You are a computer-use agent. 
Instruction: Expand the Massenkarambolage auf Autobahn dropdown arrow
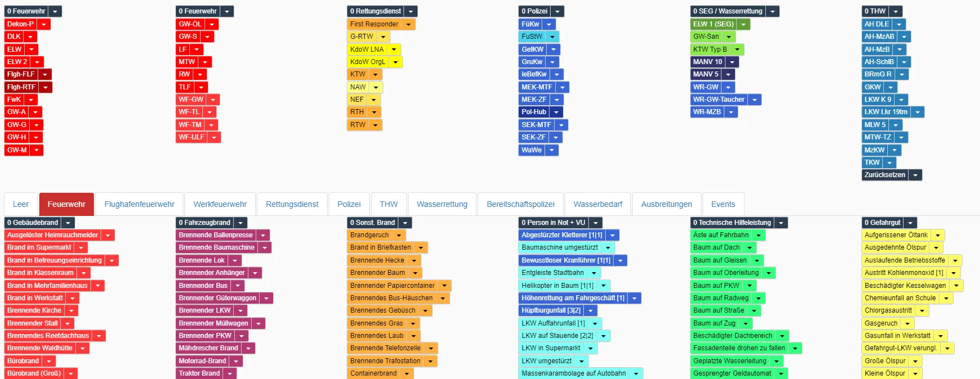coord(636,373)
